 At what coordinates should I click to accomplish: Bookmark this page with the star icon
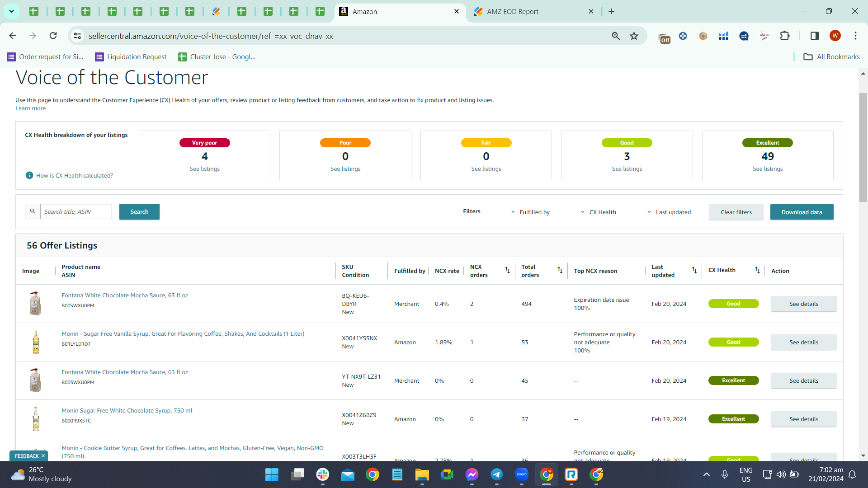pyautogui.click(x=634, y=36)
